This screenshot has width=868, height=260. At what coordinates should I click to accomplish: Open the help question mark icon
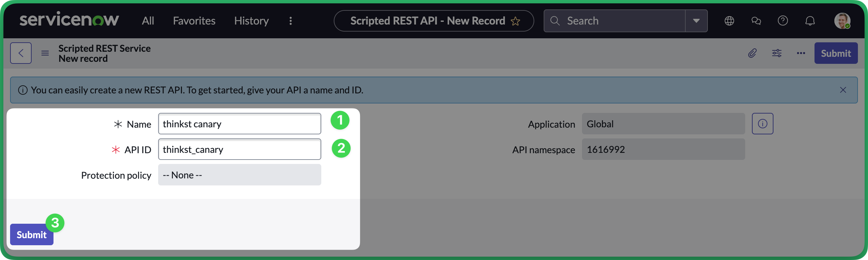(783, 21)
